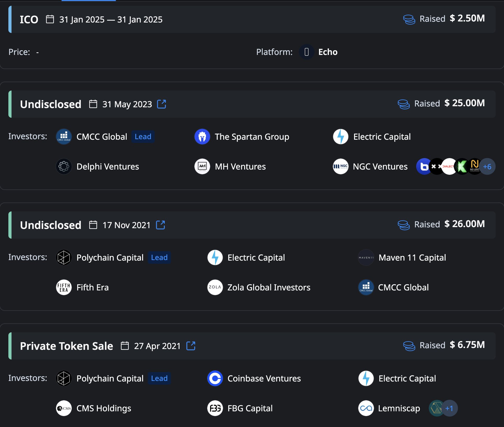Click the Lead badge next to CMCC Global
Viewport: 504px width, 427px height.
pyautogui.click(x=143, y=137)
